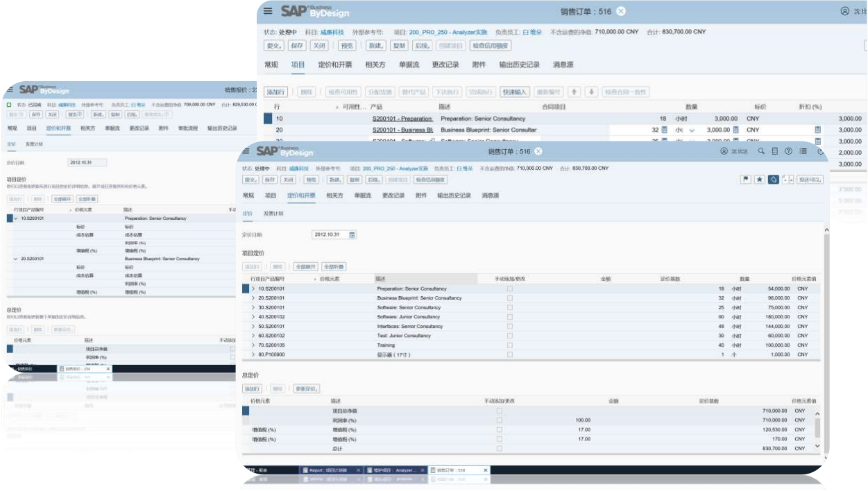Open link S200101 - Preparation in top window row 10
Image resolution: width=868 pixels, height=491 pixels.
tap(402, 119)
